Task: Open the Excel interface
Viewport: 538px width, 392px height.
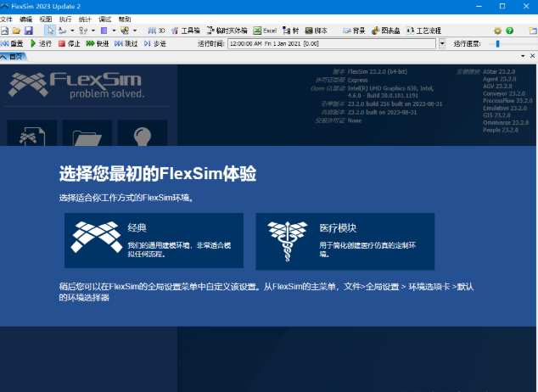Action: point(265,31)
